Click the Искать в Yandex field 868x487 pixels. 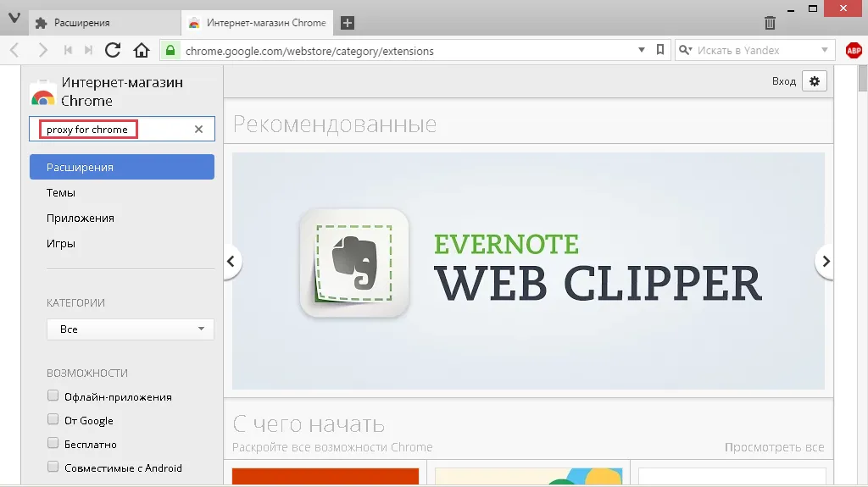[x=756, y=50]
